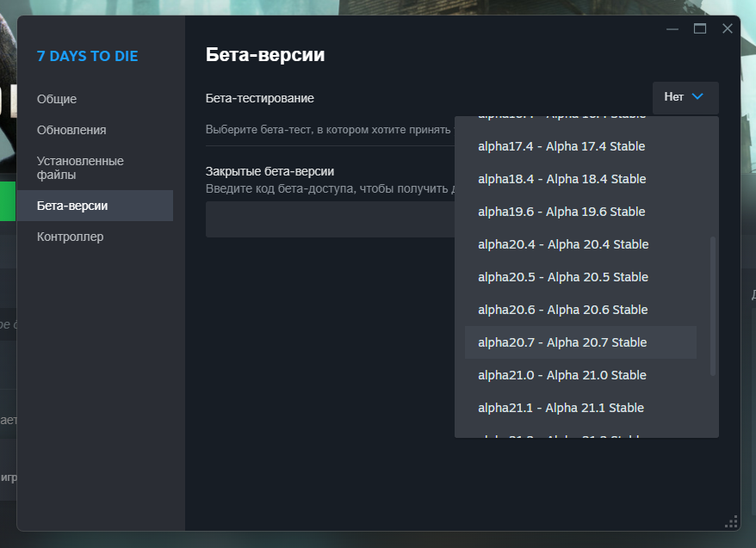Choose alpha20.4 - Alpha 20.4 Stable
756x548 pixels.
point(580,244)
